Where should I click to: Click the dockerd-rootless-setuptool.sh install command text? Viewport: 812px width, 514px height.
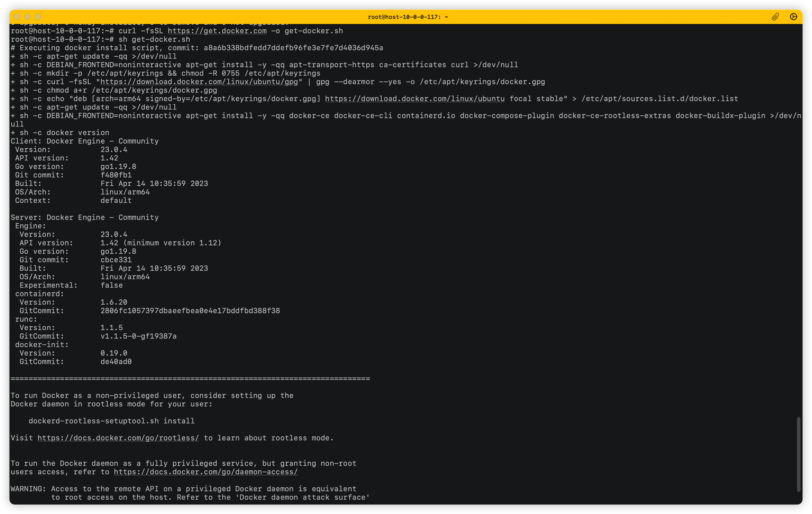[x=111, y=421]
